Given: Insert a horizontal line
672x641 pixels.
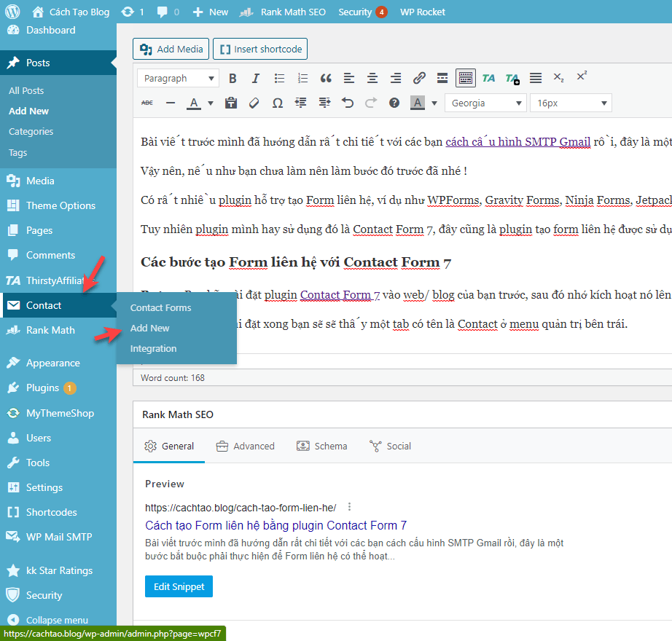Looking at the screenshot, I should click(x=171, y=103).
